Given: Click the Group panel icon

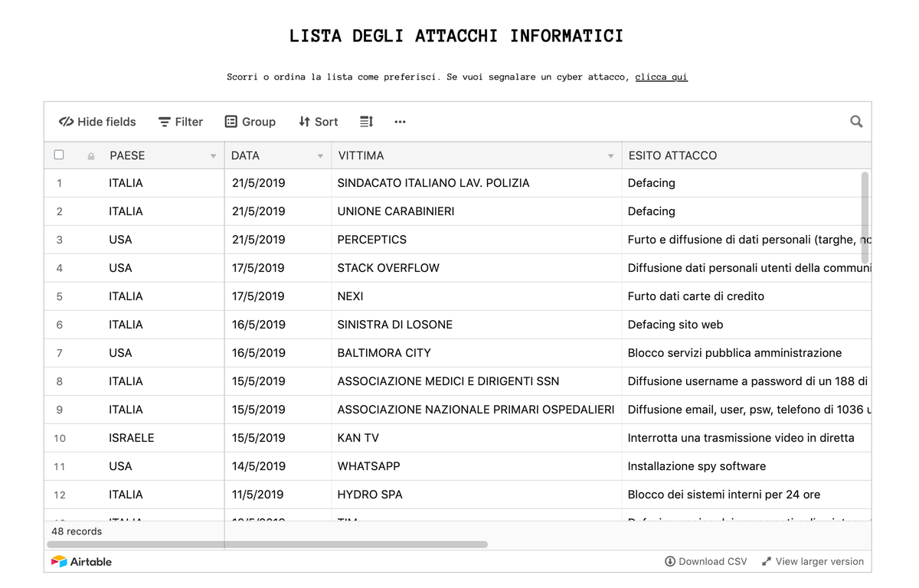Looking at the screenshot, I should 231,121.
